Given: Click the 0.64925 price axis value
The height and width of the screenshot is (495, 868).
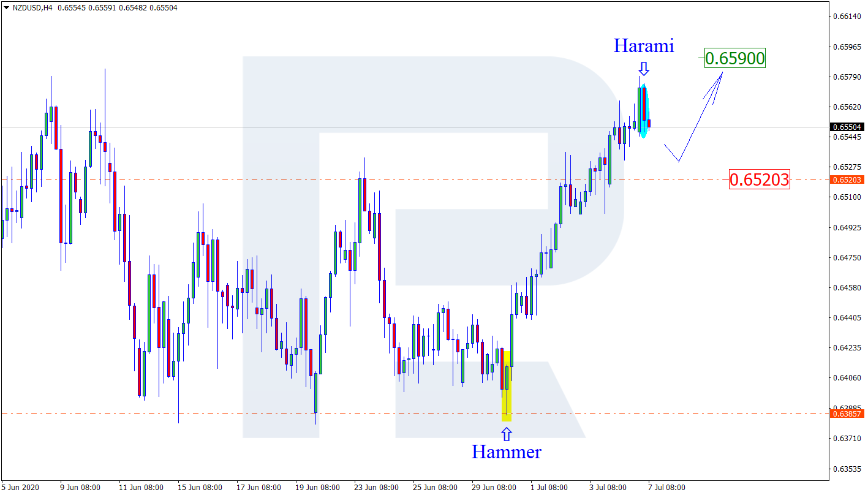Looking at the screenshot, I should tap(848, 227).
